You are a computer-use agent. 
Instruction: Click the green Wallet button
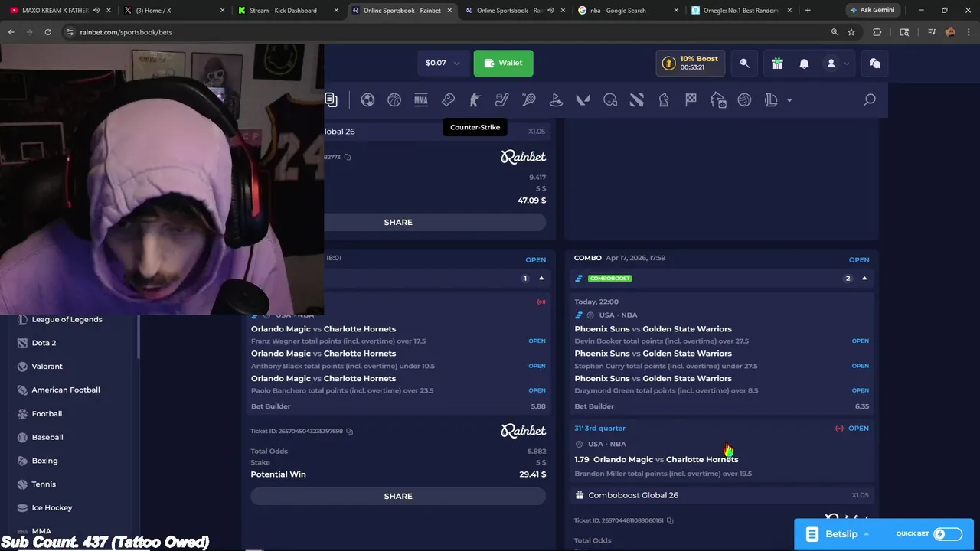pos(503,63)
